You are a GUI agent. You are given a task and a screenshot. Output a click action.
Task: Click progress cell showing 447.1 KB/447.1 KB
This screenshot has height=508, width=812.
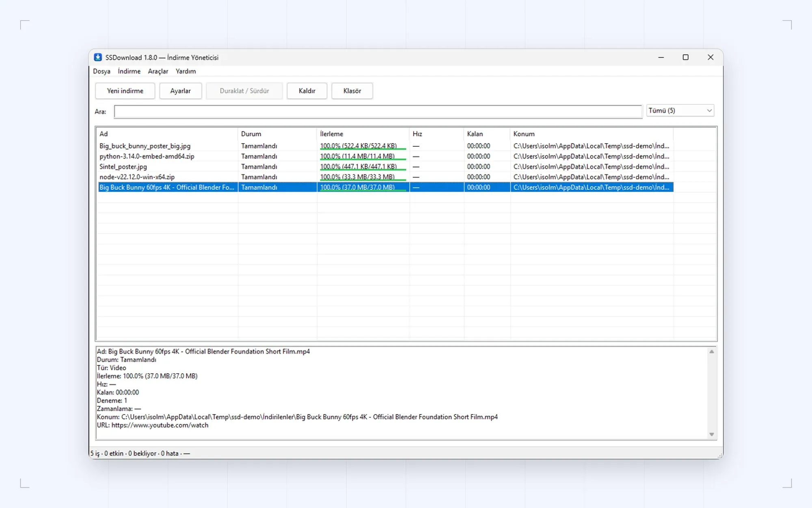pyautogui.click(x=363, y=167)
